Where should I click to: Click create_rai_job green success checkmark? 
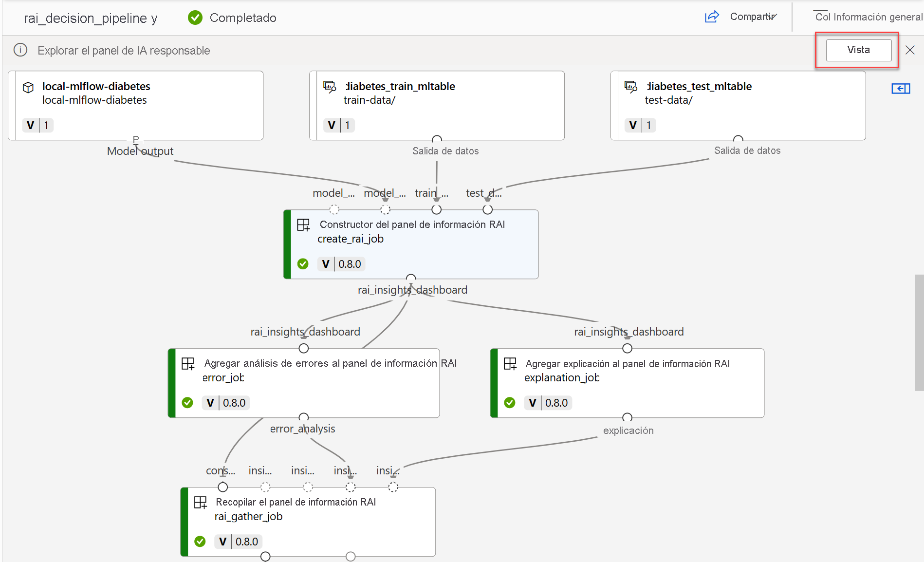pyautogui.click(x=303, y=264)
